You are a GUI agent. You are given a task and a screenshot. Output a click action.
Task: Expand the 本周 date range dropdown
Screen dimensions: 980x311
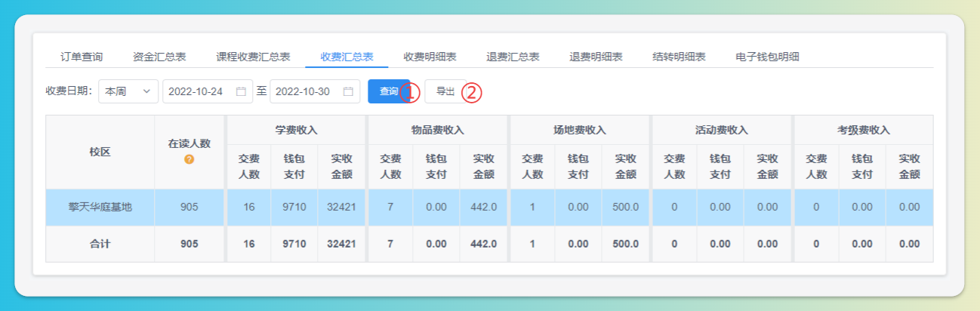[128, 91]
